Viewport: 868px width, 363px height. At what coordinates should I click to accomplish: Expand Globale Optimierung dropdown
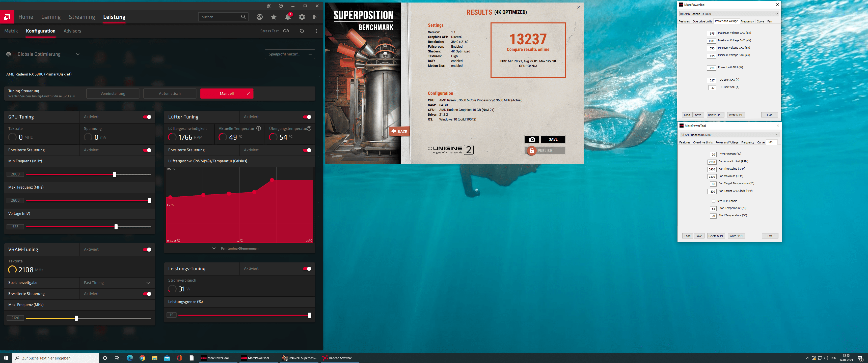(x=77, y=54)
